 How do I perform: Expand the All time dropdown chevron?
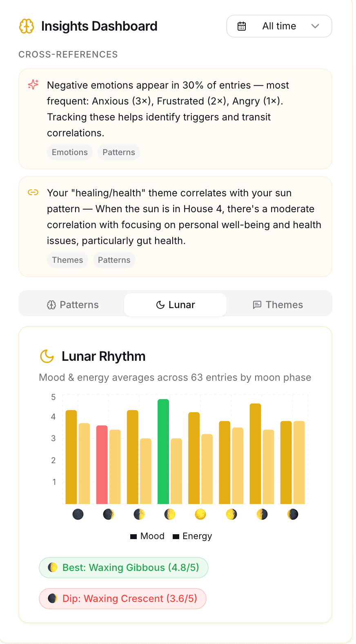click(315, 26)
